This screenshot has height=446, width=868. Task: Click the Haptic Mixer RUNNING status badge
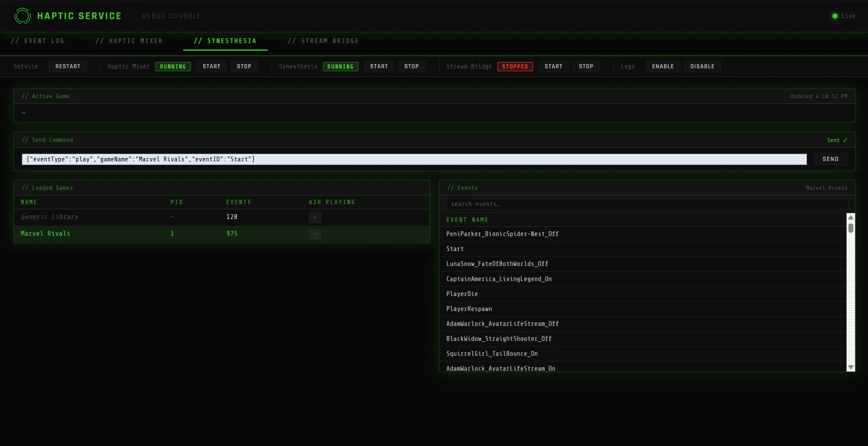[173, 66]
